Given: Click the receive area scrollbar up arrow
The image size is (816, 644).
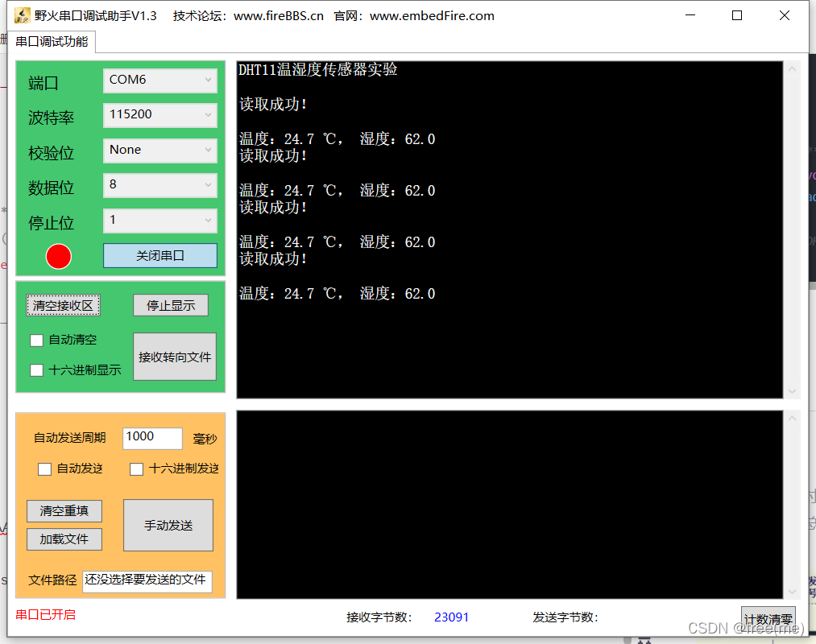Looking at the screenshot, I should pyautogui.click(x=792, y=70).
